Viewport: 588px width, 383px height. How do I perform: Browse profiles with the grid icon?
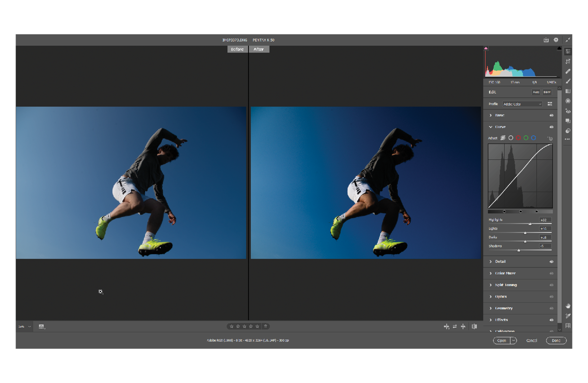pyautogui.click(x=550, y=104)
